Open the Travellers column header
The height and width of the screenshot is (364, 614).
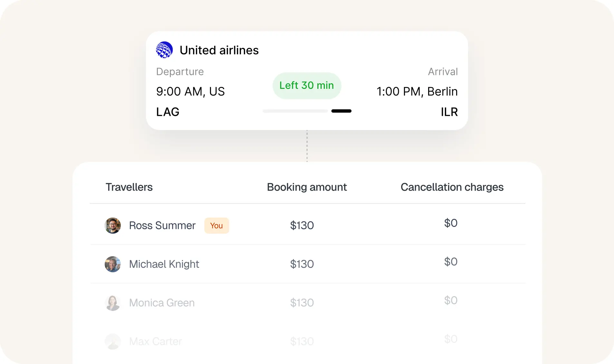129,187
